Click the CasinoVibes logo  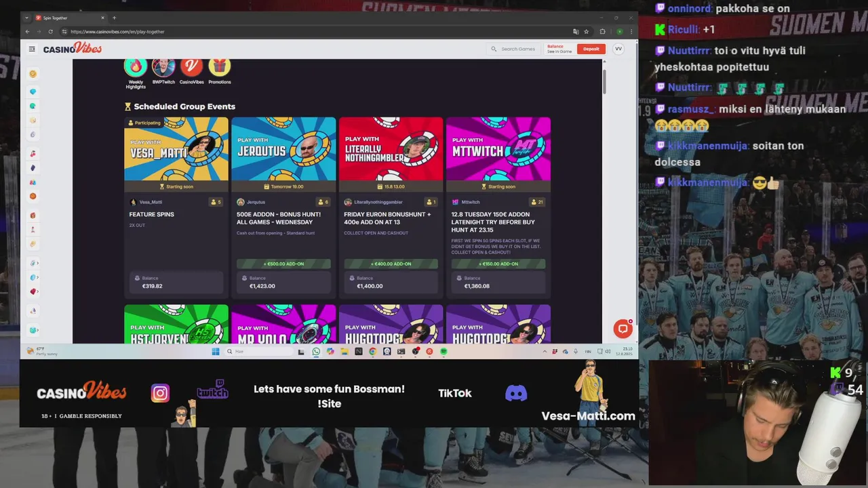(73, 49)
